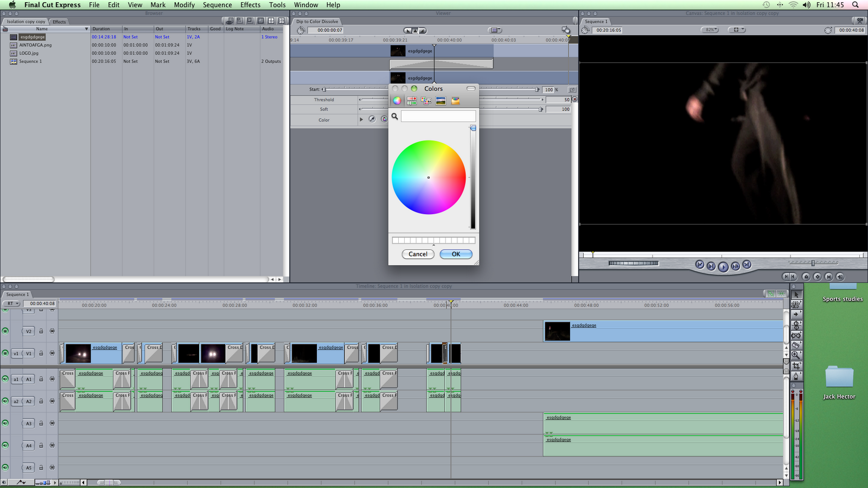
Task: Adjust the brightness slider in Colors
Action: tap(473, 177)
